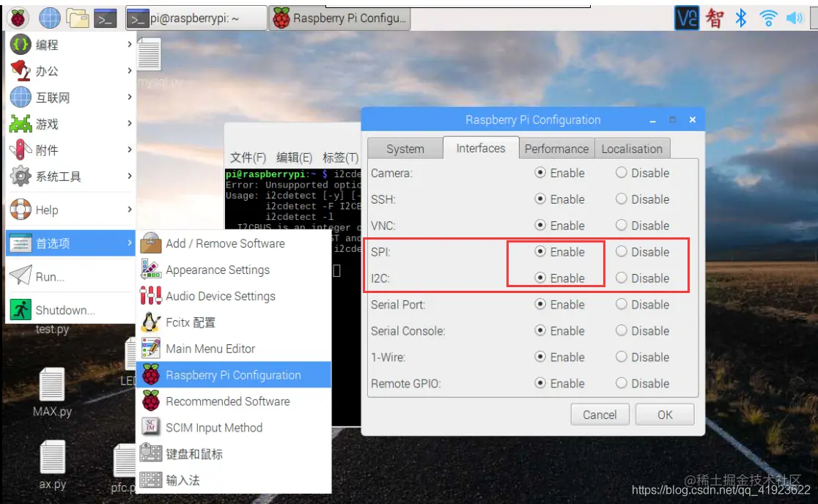818x504 pixels.
Task: Click the Add / Remove Software icon
Action: [x=151, y=243]
